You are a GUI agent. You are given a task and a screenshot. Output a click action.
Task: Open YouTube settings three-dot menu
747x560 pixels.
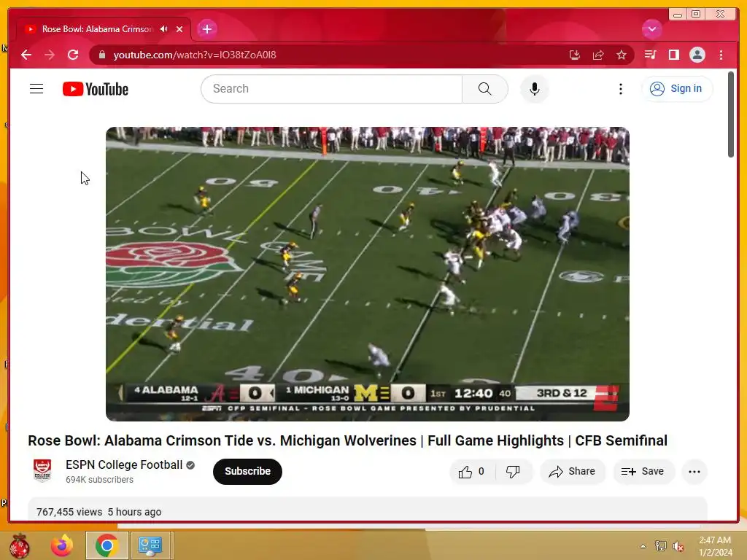coord(620,89)
